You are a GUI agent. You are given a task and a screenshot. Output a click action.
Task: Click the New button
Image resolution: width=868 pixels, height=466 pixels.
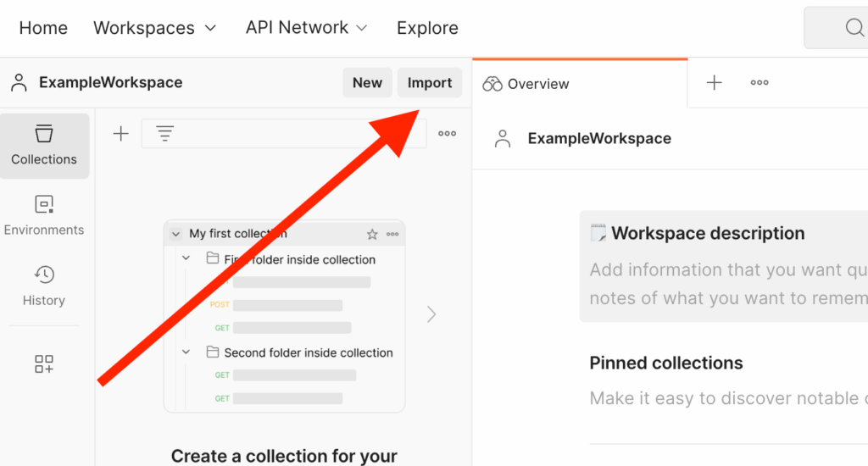pos(367,83)
